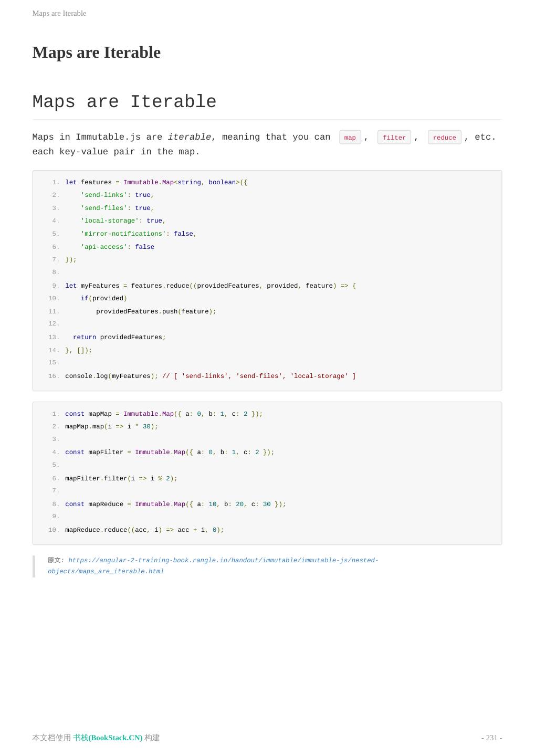The height and width of the screenshot is (756, 535).
Task: Click the 'map' inline code tag
Action: click(350, 138)
